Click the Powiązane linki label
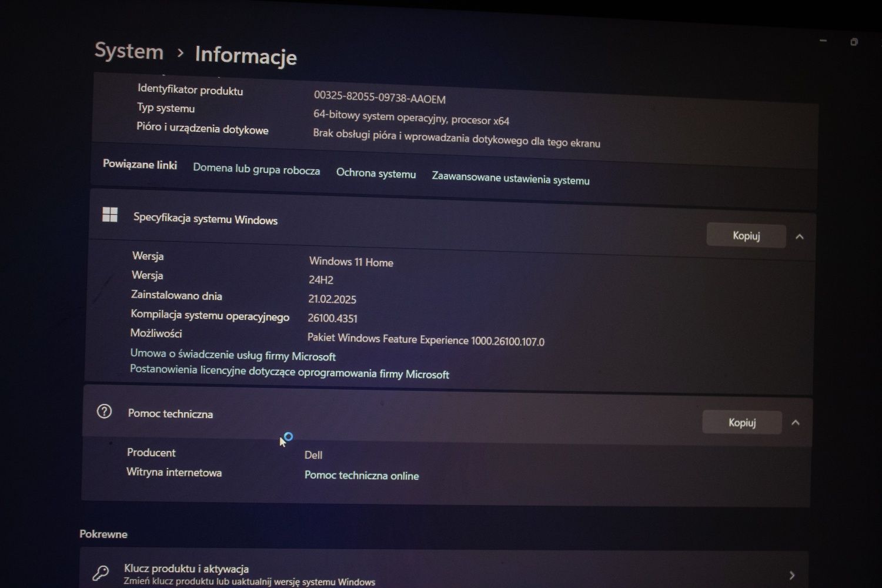The height and width of the screenshot is (588, 882). coord(140,164)
